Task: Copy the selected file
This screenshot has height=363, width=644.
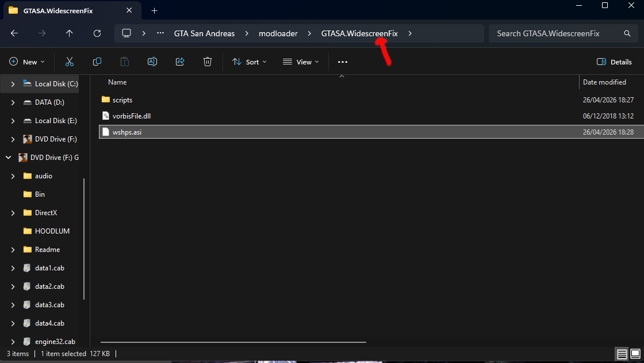Action: [x=97, y=62]
